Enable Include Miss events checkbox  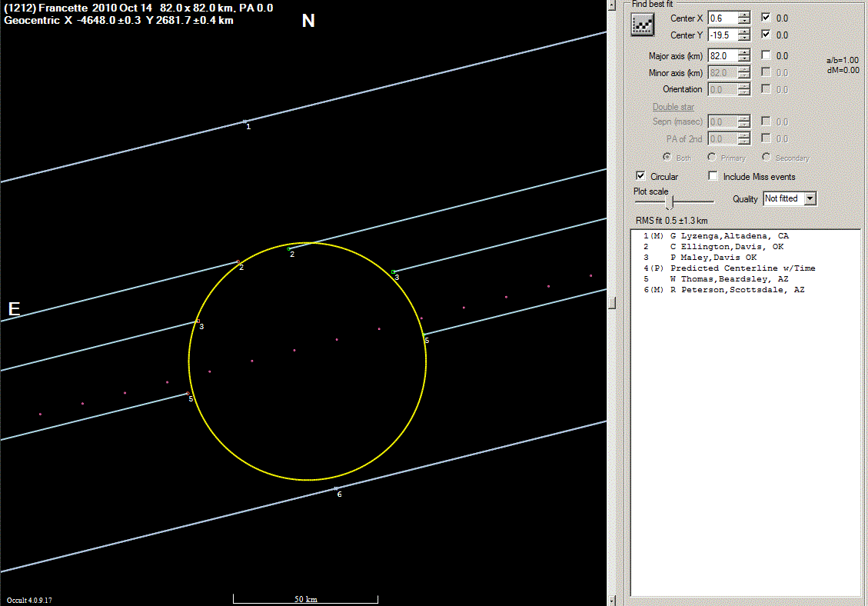713,176
